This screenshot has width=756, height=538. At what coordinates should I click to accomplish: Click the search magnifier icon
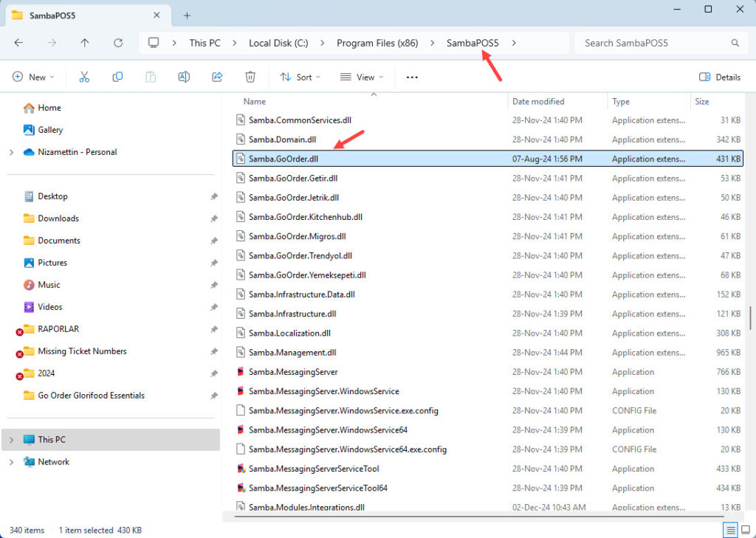(x=735, y=43)
